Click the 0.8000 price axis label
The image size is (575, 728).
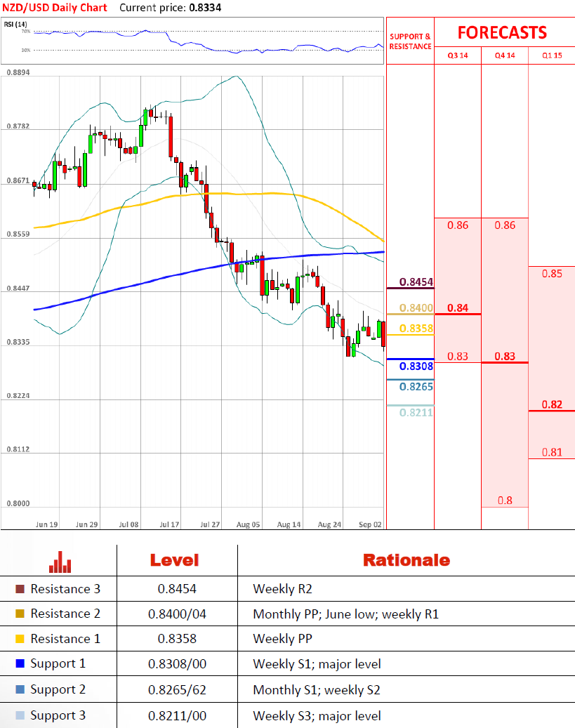(18, 503)
